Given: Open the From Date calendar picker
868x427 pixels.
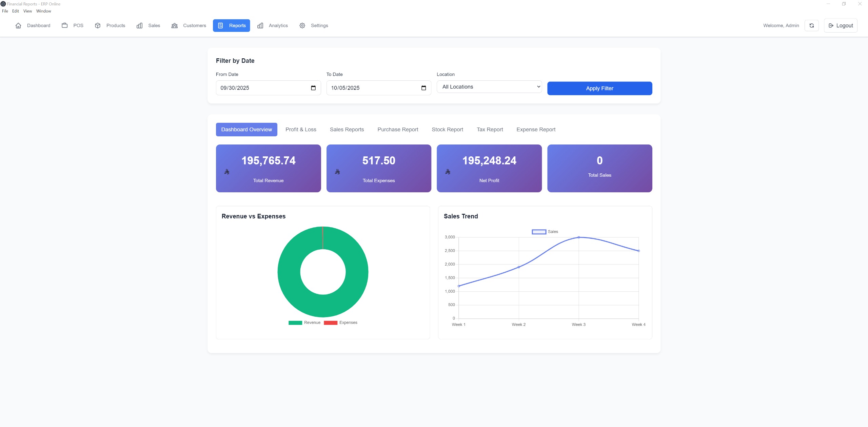Looking at the screenshot, I should [x=313, y=88].
